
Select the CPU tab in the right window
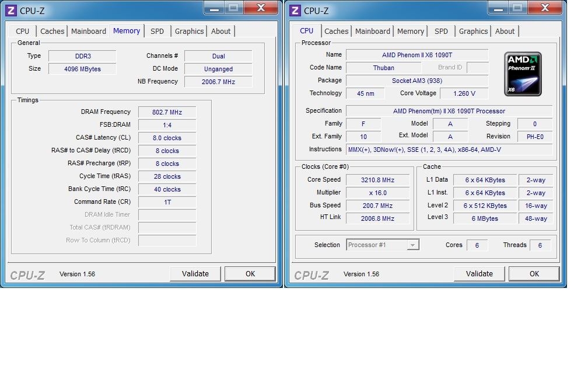pyautogui.click(x=306, y=31)
